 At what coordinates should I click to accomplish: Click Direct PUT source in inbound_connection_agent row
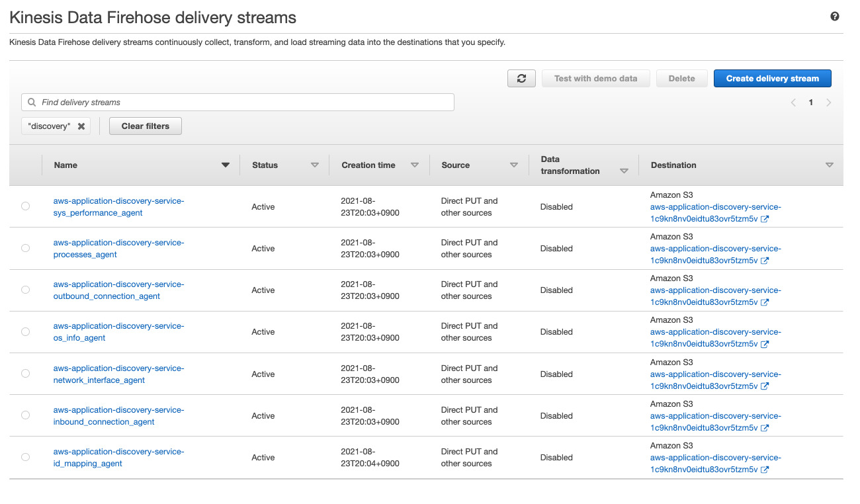(470, 416)
